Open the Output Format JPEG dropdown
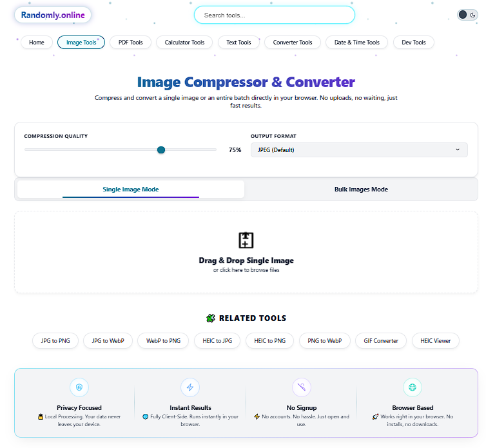 359,150
